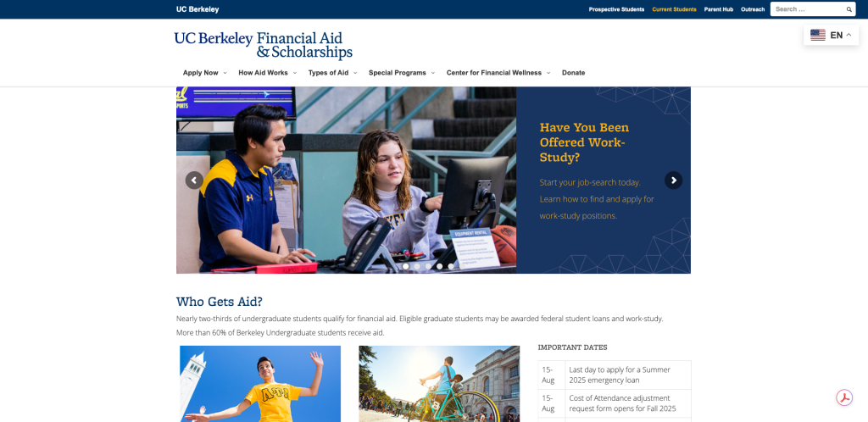Expand the Apply Now dropdown menu
The height and width of the screenshot is (422, 868).
click(x=204, y=73)
